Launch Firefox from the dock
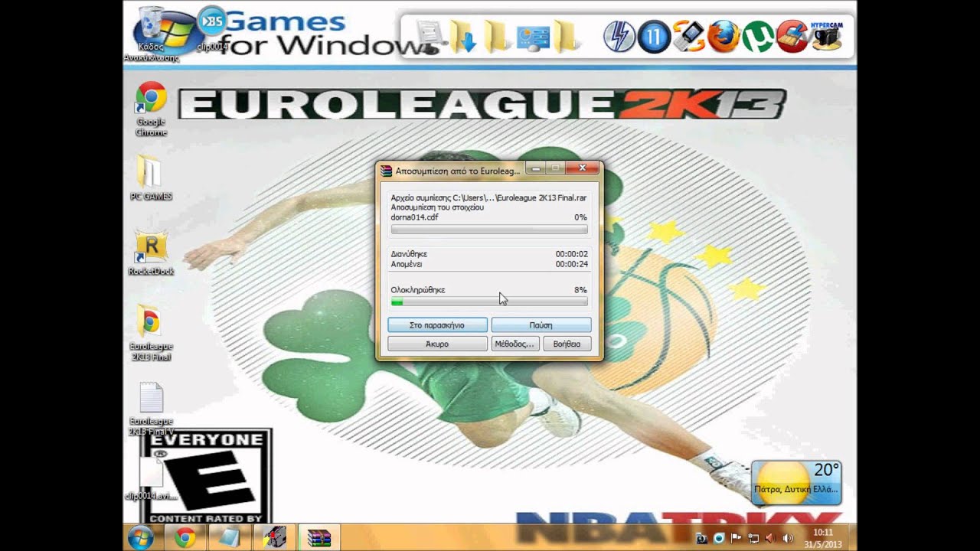 pos(724,36)
